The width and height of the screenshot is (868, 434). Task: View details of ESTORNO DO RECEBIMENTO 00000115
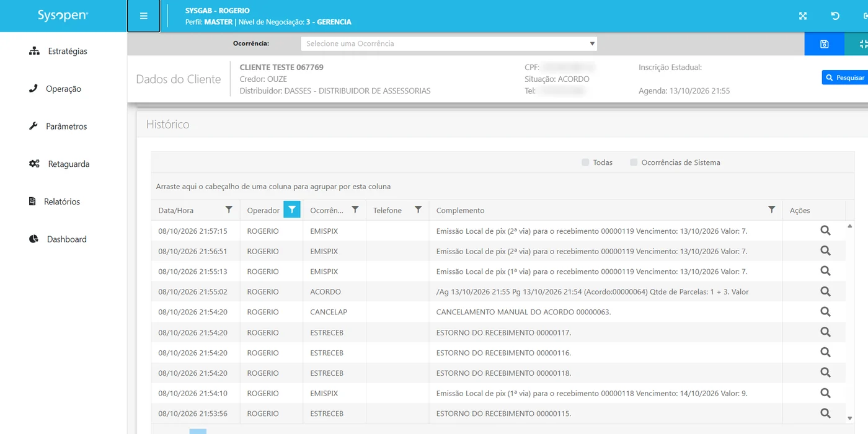(x=825, y=414)
